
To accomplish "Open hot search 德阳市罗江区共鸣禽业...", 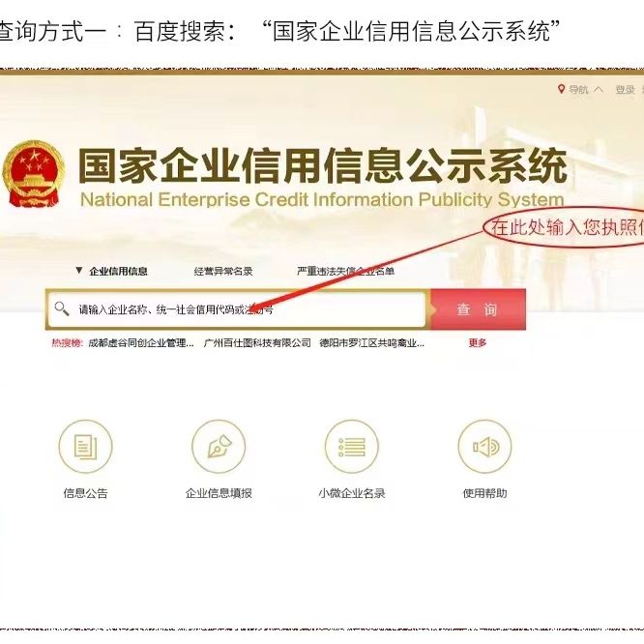I will coord(371,343).
